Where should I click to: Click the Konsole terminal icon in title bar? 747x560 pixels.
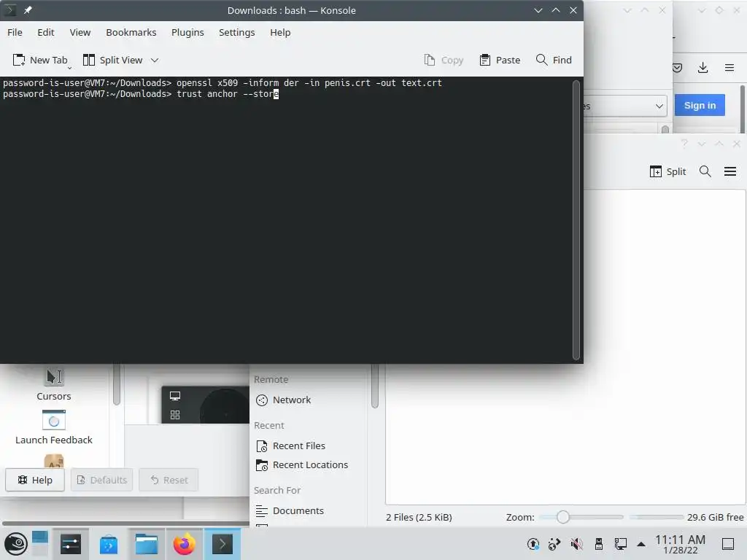pyautogui.click(x=9, y=10)
